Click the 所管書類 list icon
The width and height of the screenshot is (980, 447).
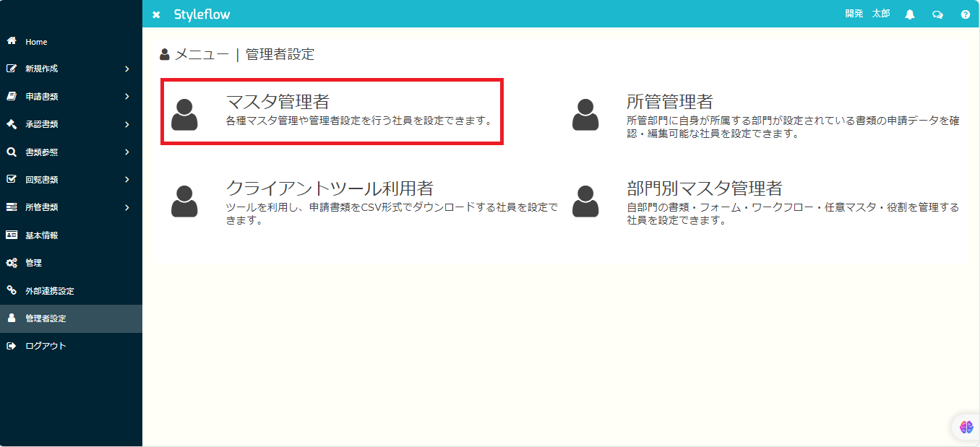tap(12, 207)
